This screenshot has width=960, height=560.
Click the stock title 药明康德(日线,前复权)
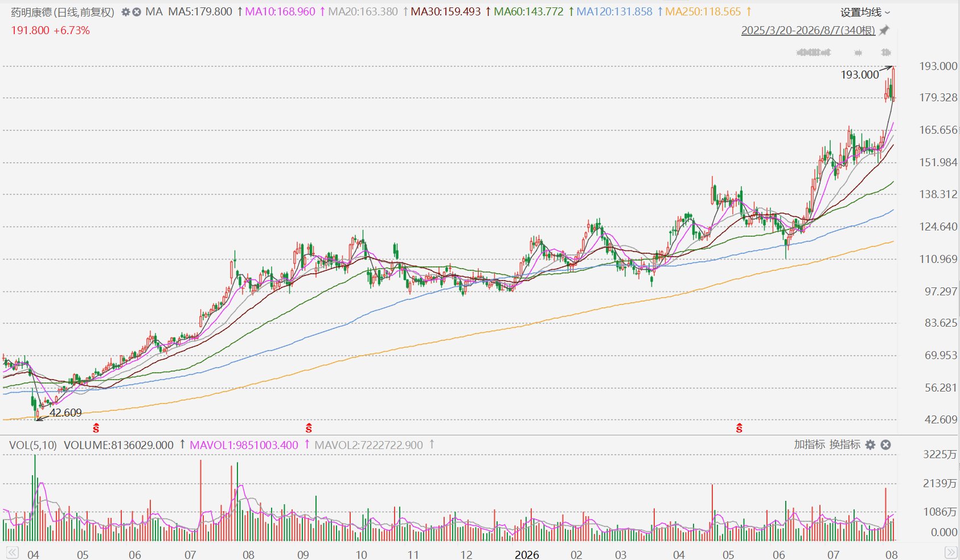click(x=63, y=12)
